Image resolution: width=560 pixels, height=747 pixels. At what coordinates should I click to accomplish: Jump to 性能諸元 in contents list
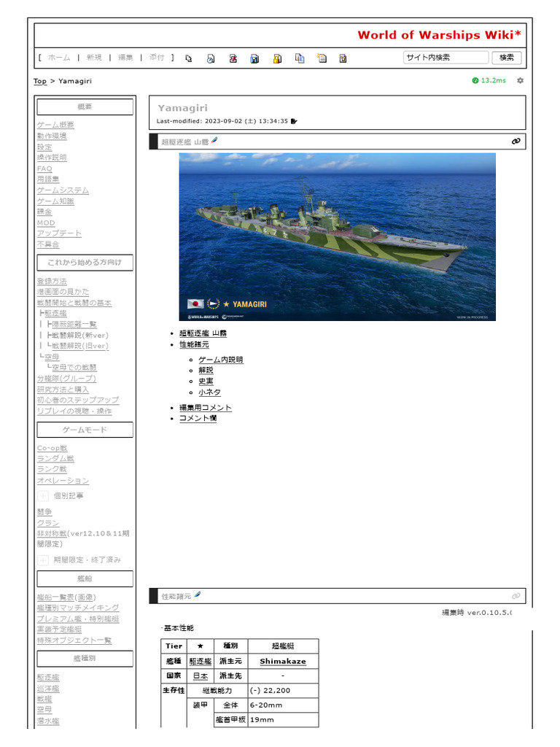[x=194, y=344]
